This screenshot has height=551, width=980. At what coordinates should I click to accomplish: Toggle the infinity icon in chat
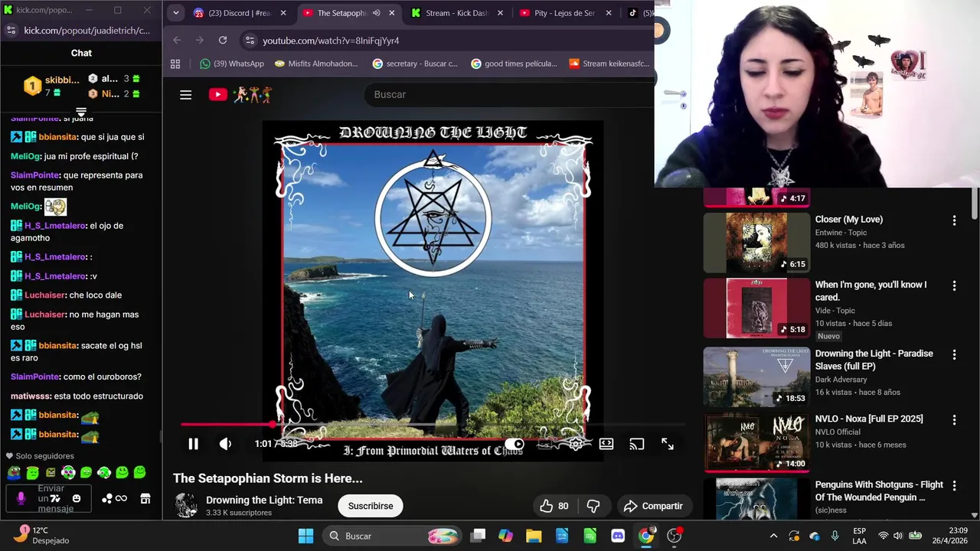pos(121,499)
